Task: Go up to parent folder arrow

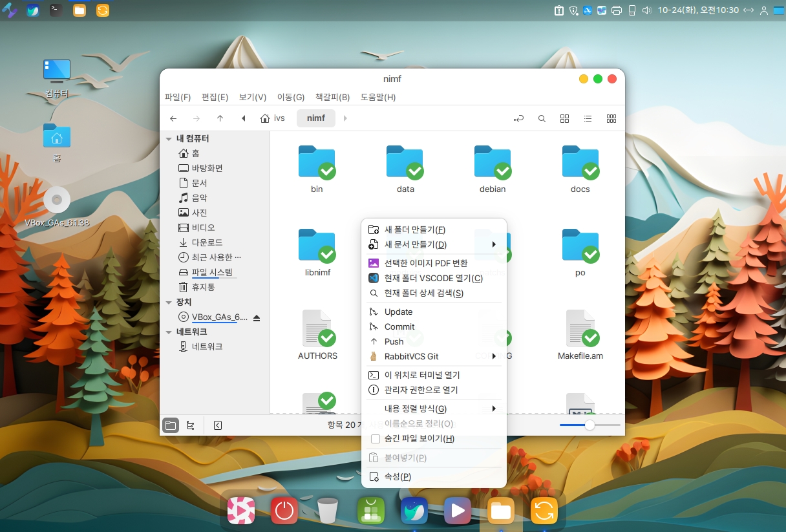Action: [x=220, y=119]
